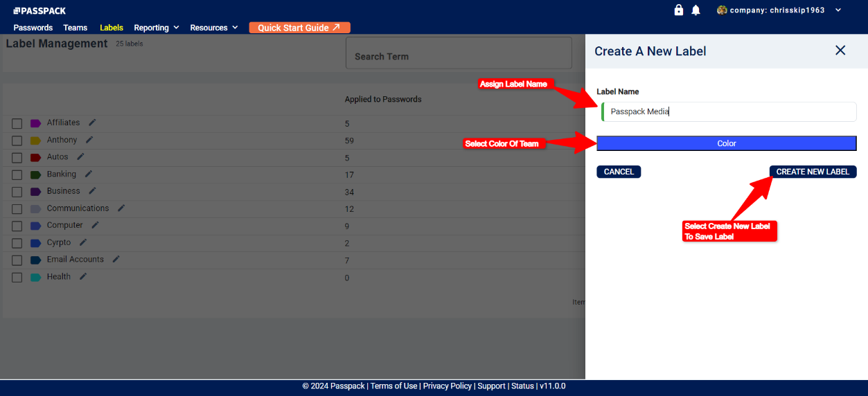Click the purple Business tag icon
Screen dimensions: 868x396
click(x=36, y=192)
